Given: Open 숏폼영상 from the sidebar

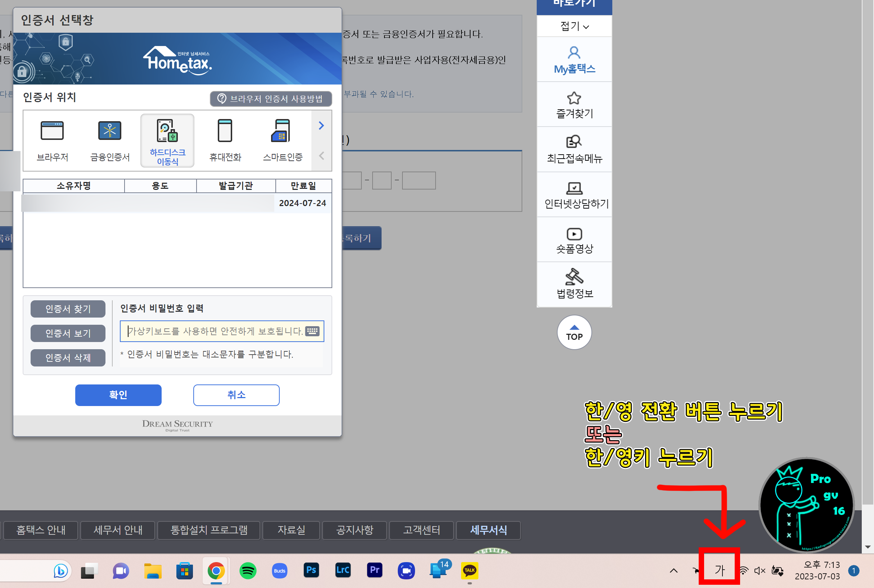Looking at the screenshot, I should 574,239.
